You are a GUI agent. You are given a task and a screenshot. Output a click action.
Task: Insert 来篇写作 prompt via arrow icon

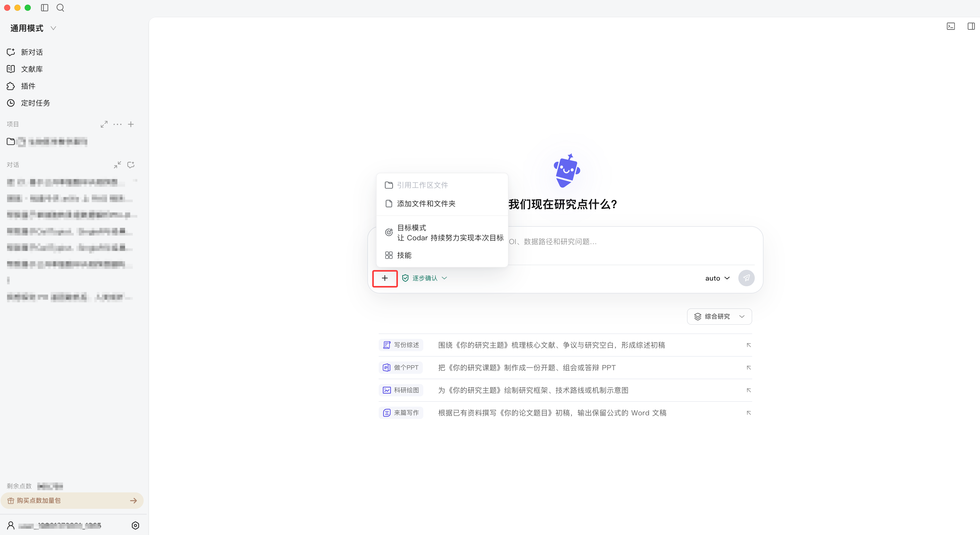[x=749, y=413]
